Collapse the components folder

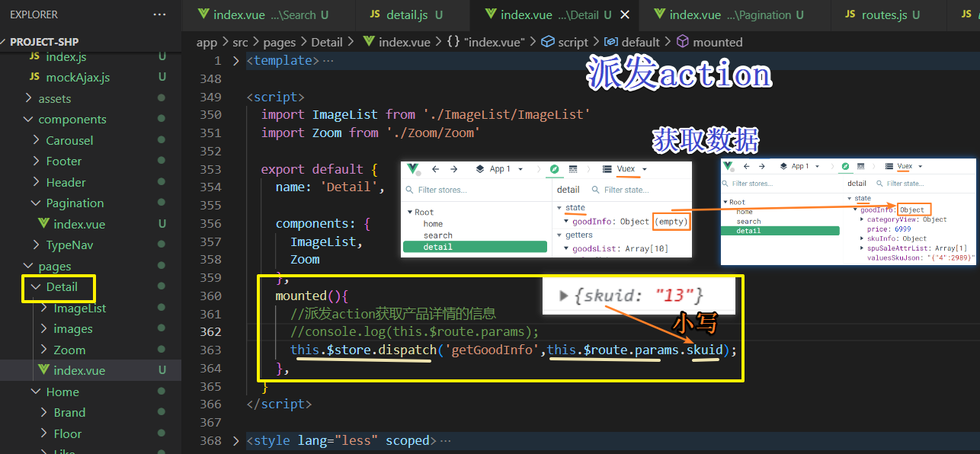[72, 120]
